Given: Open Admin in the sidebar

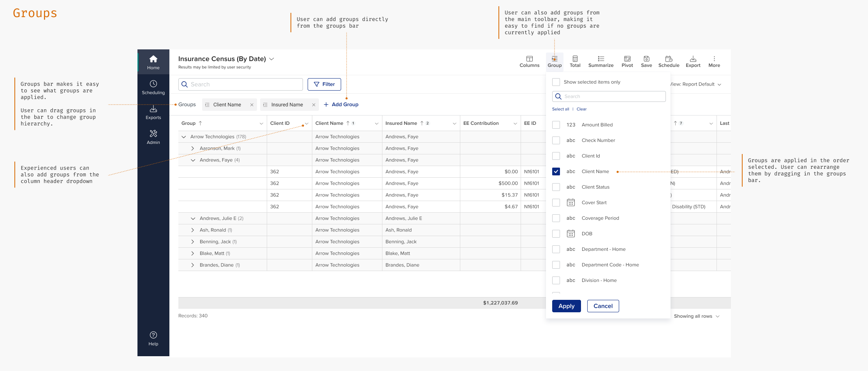Looking at the screenshot, I should pos(153,137).
